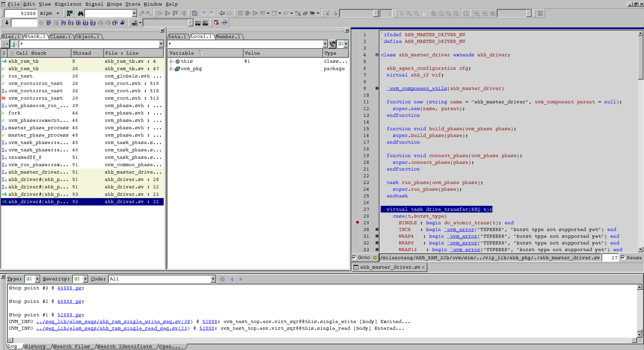
Task: Click the back arrow navigation icon
Action: (x=222, y=13)
